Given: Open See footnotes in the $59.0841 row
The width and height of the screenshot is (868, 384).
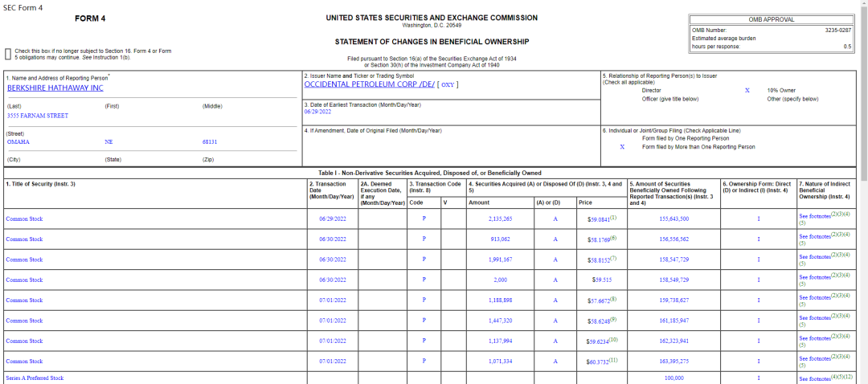Looking at the screenshot, I should click(x=815, y=217).
